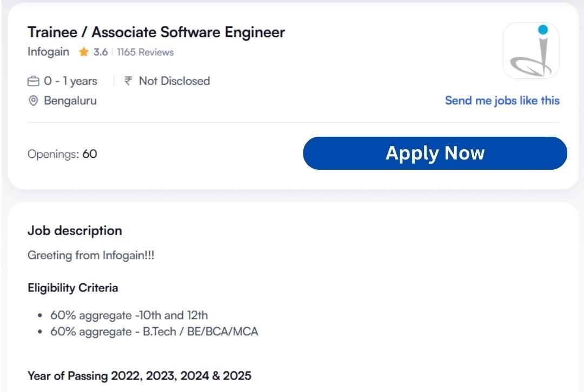Open the Infogain company logo
584x392 pixels.
coord(530,51)
